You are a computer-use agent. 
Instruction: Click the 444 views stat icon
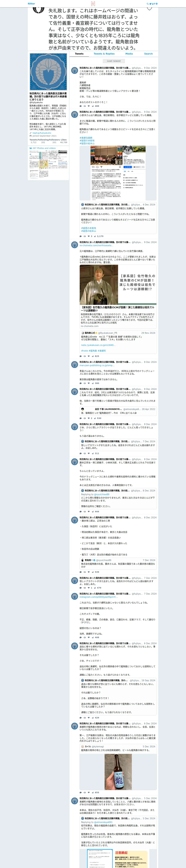click(93, 512)
